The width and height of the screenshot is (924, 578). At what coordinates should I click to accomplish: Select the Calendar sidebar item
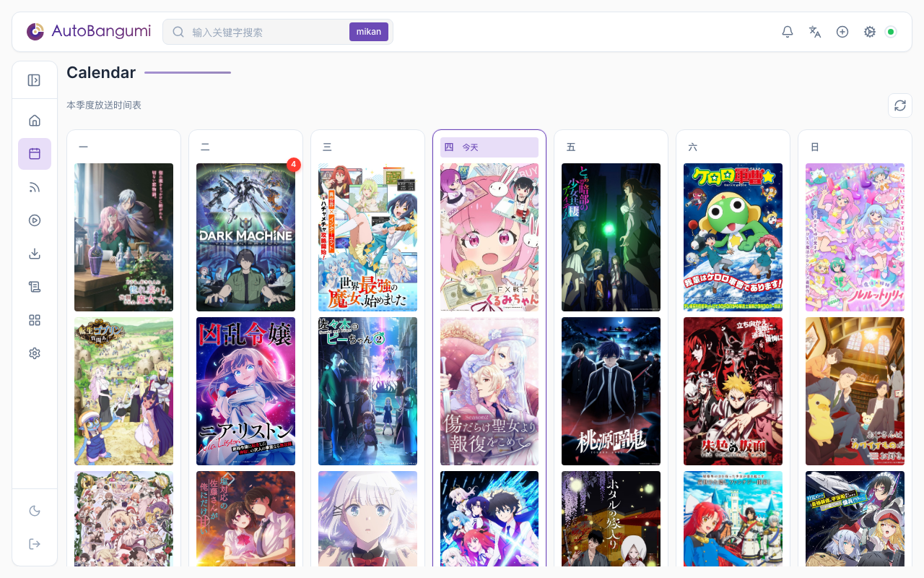(x=35, y=154)
